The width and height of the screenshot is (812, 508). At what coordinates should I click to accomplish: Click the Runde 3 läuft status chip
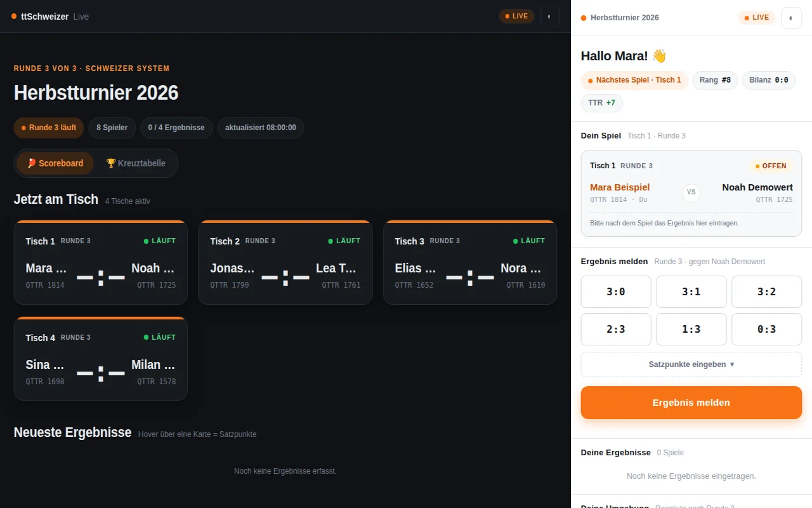pyautogui.click(x=49, y=128)
